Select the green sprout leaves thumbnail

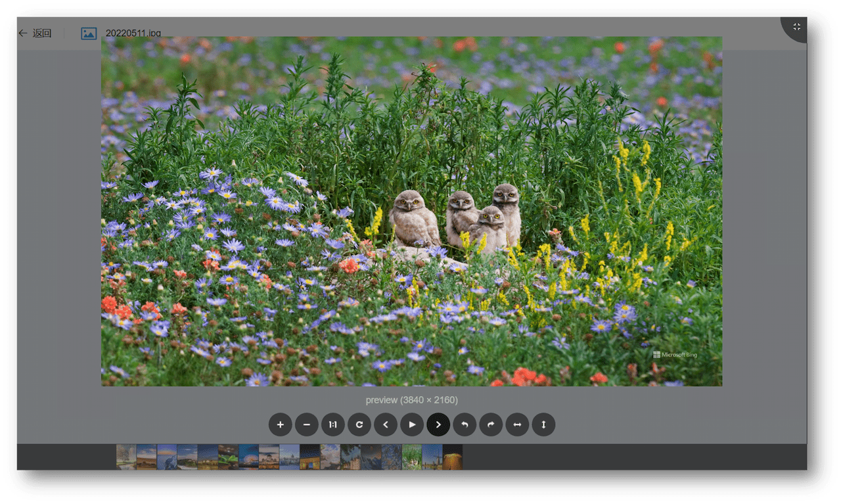[x=228, y=457]
